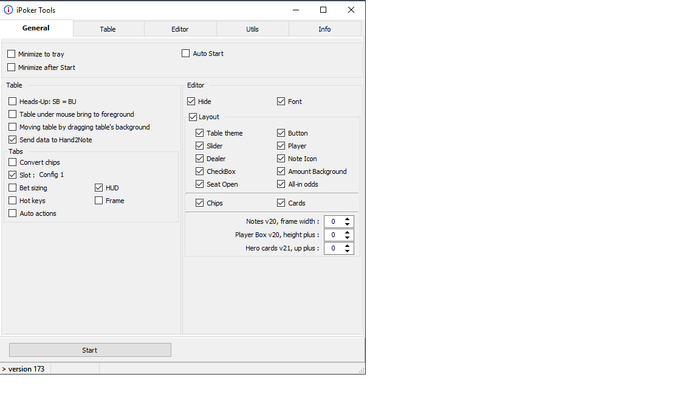Disable the HUD checkbox
The width and height of the screenshot is (700, 394).
click(99, 188)
